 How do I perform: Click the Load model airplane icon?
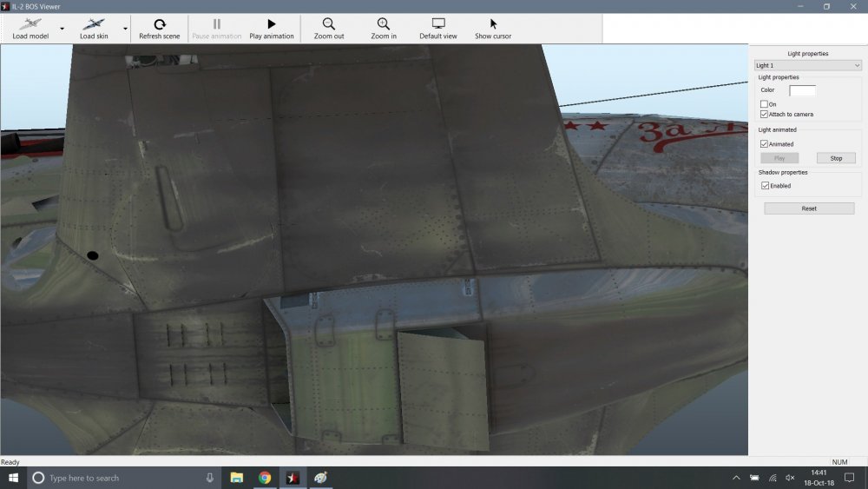(30, 24)
